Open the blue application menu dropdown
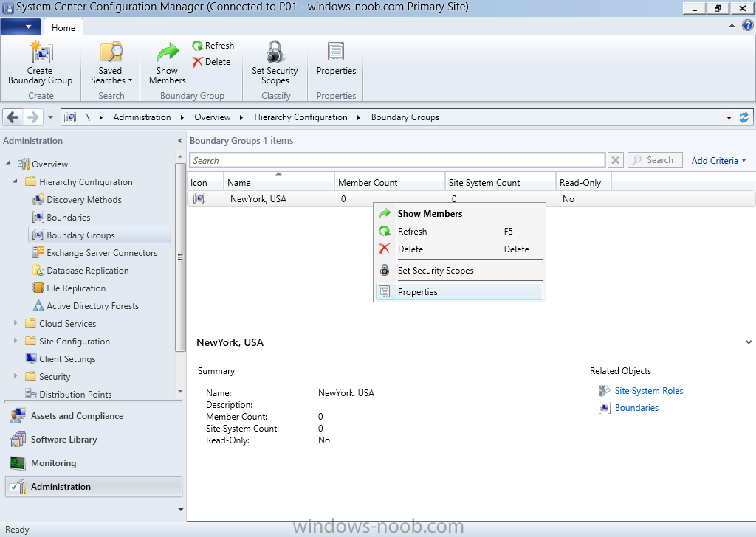Screen dimensions: 756x537 [x=21, y=27]
